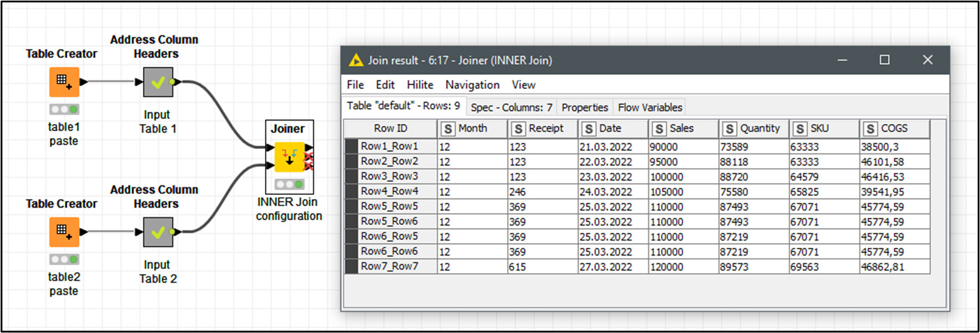Switch to Spec - Columns: 7 tab
The image size is (980, 333).
click(511, 107)
